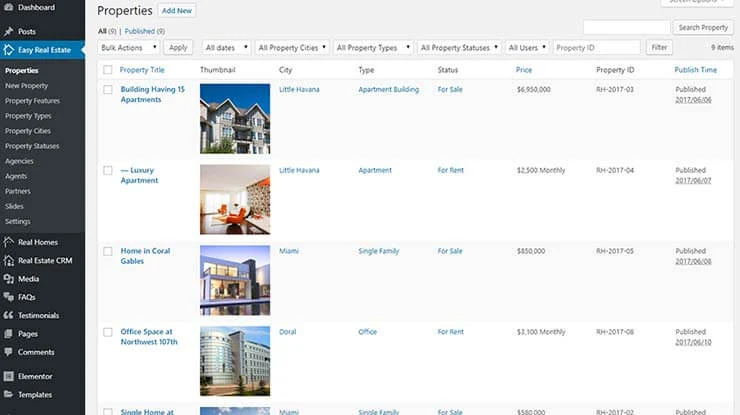This screenshot has height=415, width=740.
Task: Click the Home in Coral Gables thumbnail
Action: click(x=235, y=280)
